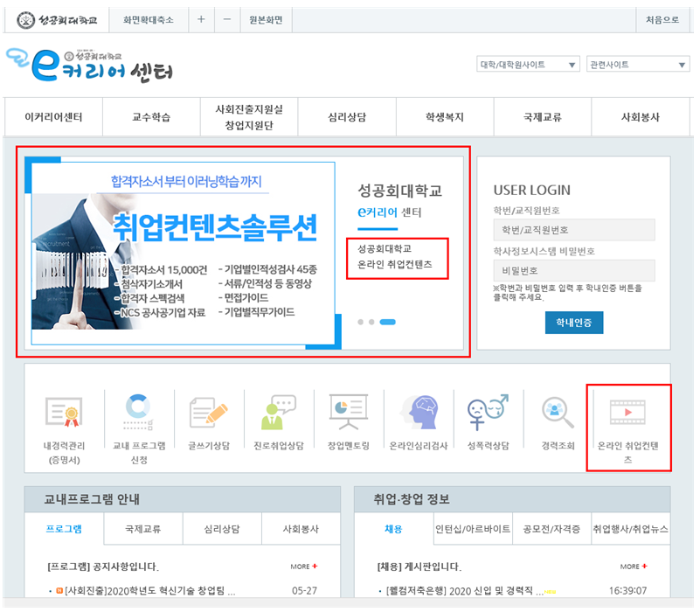Open the 온라인심리검사 brain icon
The image size is (700, 612).
coord(419,412)
